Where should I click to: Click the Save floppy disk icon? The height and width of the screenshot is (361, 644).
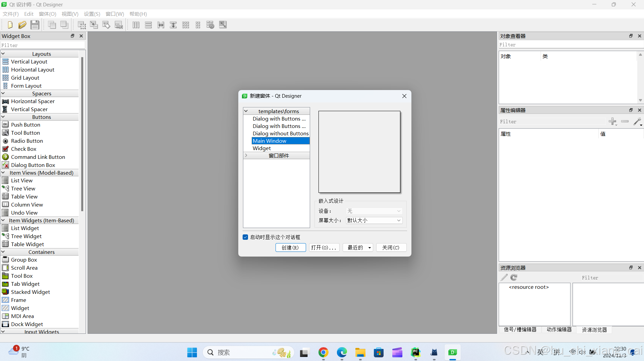click(x=35, y=25)
